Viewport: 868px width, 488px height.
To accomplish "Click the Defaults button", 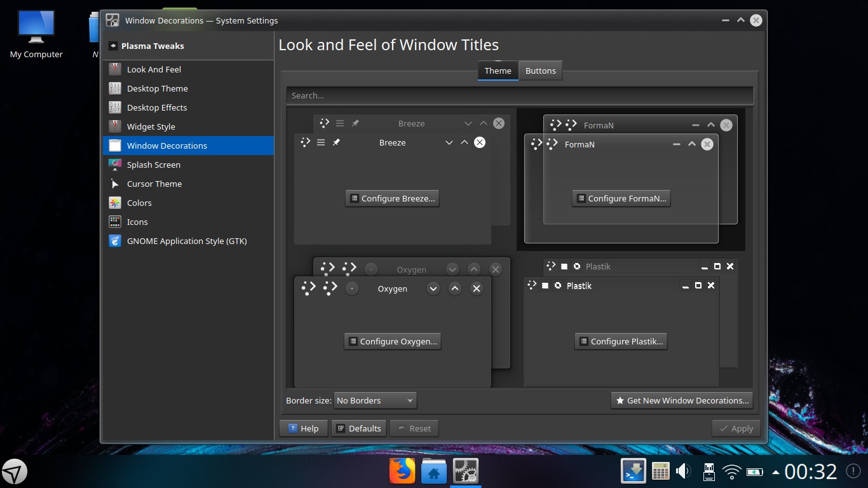I will point(358,428).
